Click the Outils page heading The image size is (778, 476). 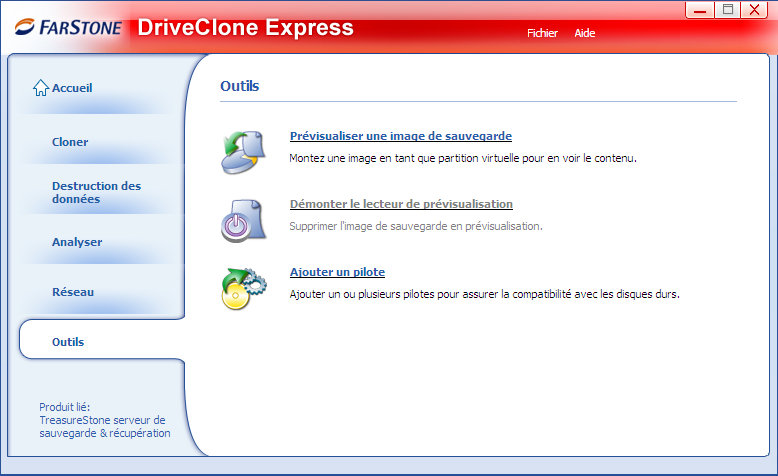tap(240, 86)
